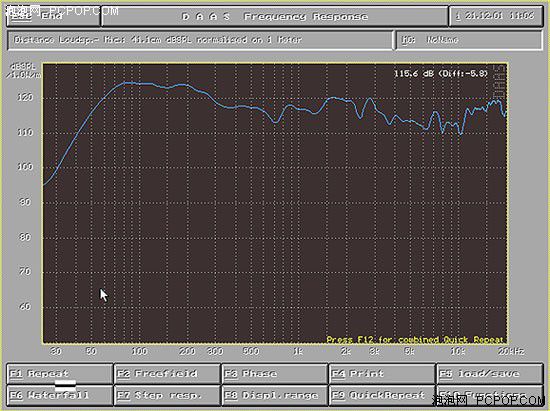Start a new measurement with F1 Repeat
The height and width of the screenshot is (411, 550).
[60, 374]
